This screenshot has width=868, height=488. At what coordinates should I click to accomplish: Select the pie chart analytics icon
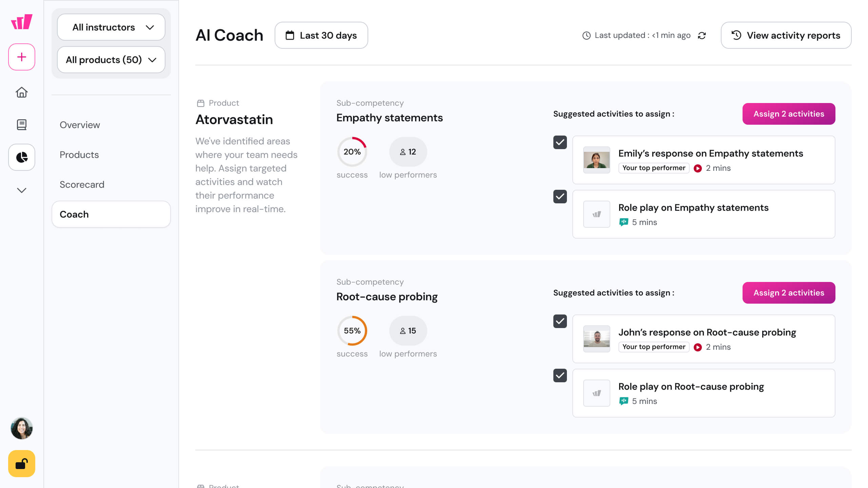click(22, 157)
